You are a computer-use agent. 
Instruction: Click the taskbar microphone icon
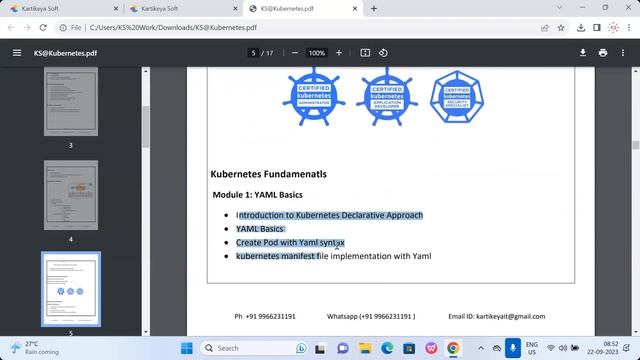pyautogui.click(x=513, y=348)
